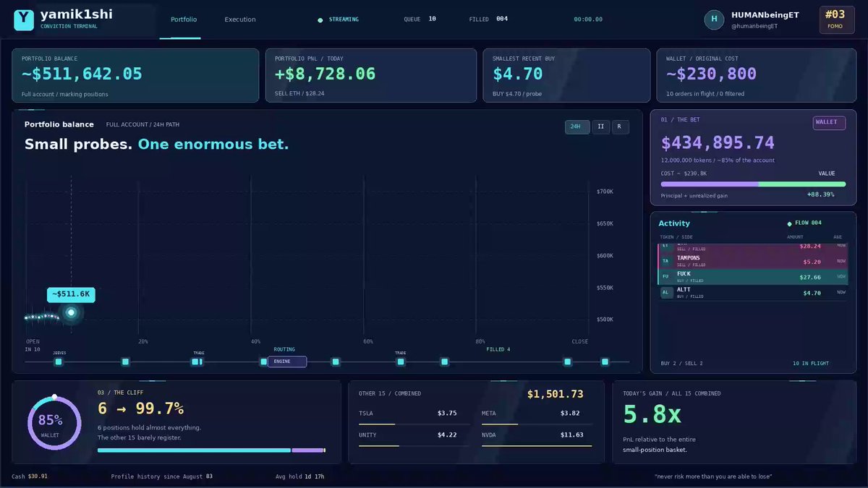868x488 pixels.
Task: Toggle the II pause chart button
Action: pos(600,127)
